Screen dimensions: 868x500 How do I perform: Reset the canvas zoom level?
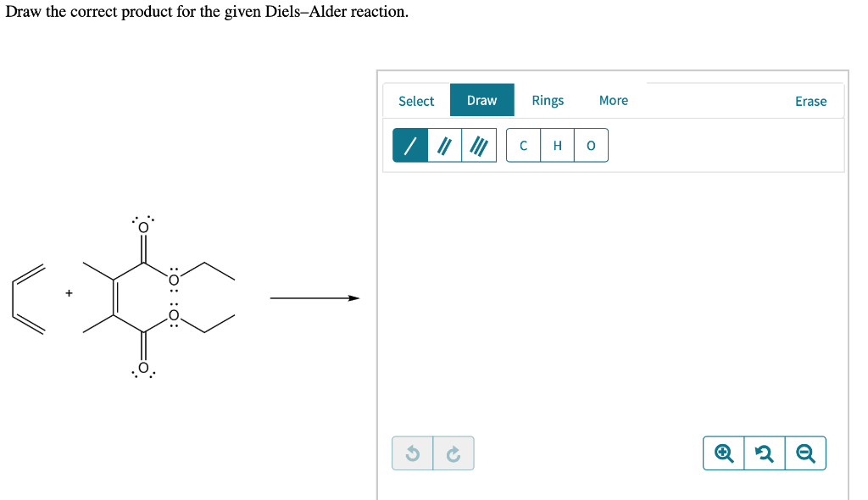click(x=764, y=453)
